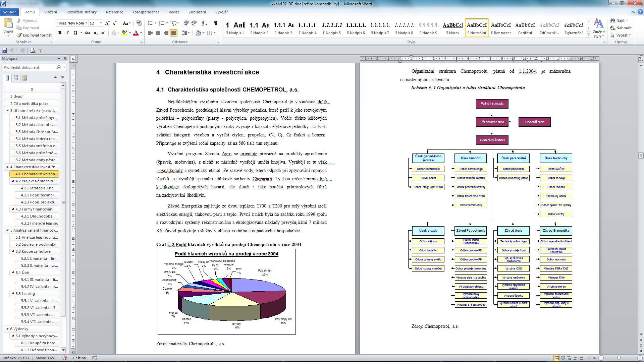Open the Soubor file tab

pos(9,12)
